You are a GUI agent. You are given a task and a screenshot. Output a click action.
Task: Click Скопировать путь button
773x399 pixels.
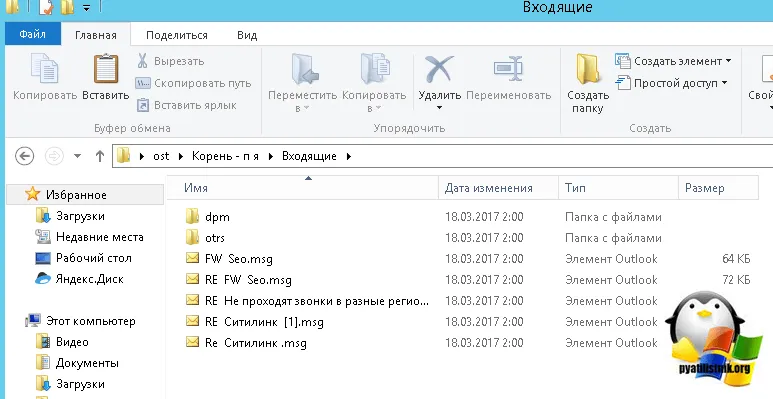click(193, 83)
